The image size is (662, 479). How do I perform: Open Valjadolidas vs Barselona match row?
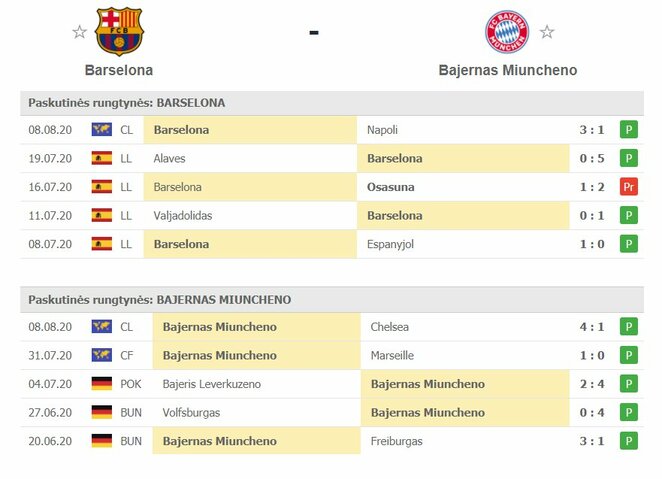pos(330,215)
